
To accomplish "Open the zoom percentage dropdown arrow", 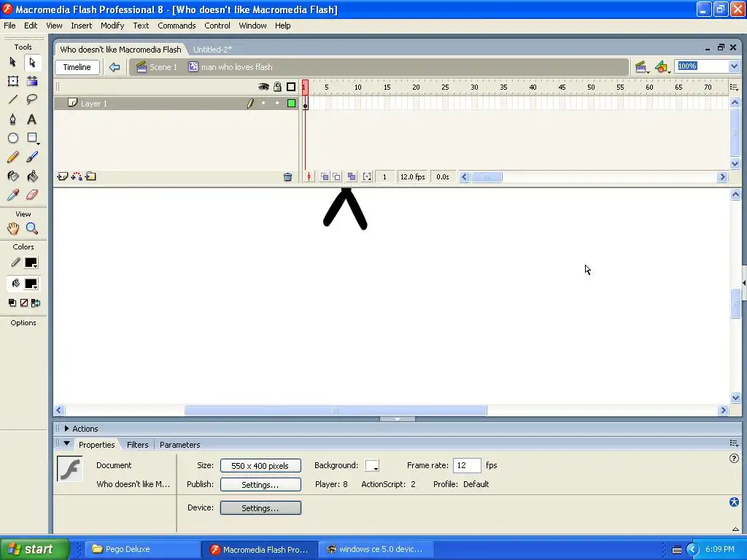I will point(734,66).
